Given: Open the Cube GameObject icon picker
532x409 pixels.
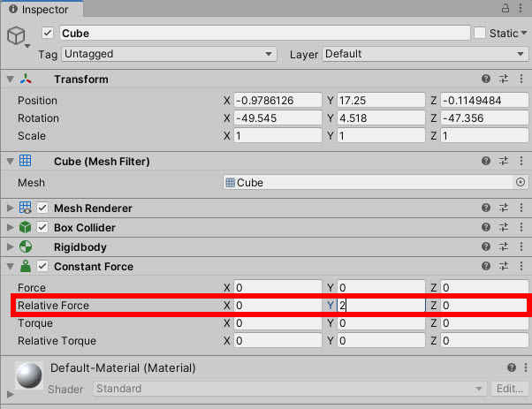Looking at the screenshot, I should (x=18, y=36).
